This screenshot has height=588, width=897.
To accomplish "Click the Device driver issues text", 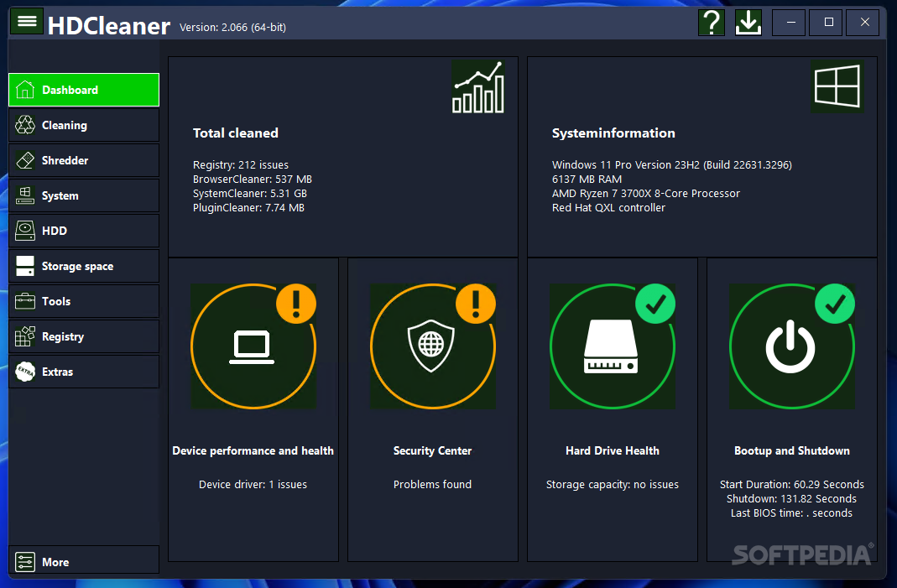I will (x=253, y=484).
